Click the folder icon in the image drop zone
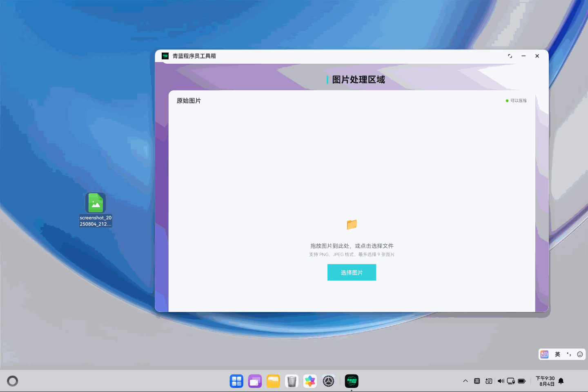This screenshot has height=392, width=588. tap(352, 225)
